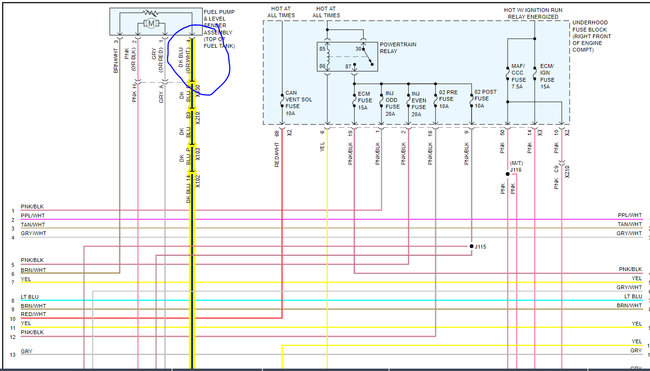650x371 pixels.
Task: Click the BRN/WHT label at right edge
Action: point(629,305)
